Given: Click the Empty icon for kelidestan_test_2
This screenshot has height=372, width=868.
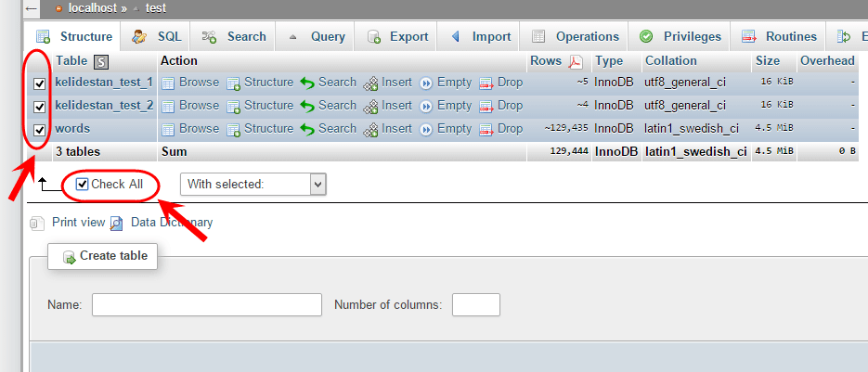Looking at the screenshot, I should pyautogui.click(x=426, y=107).
